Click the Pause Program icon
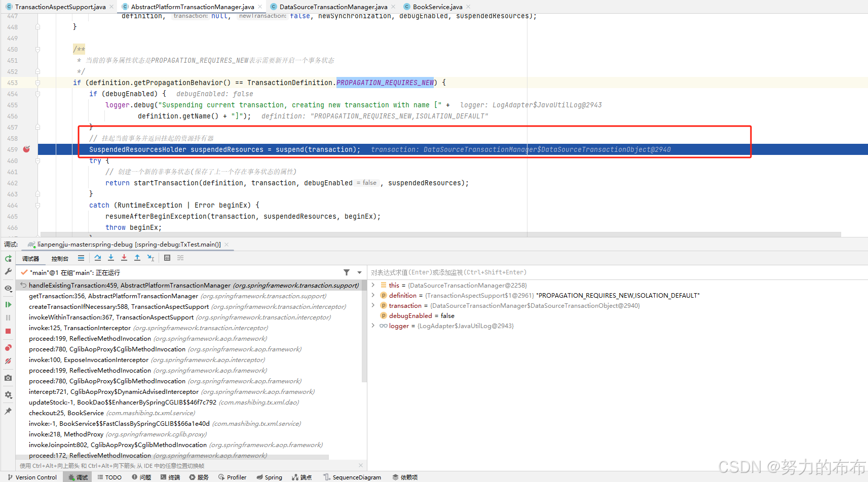Viewport: 868px width, 482px height. click(8, 317)
